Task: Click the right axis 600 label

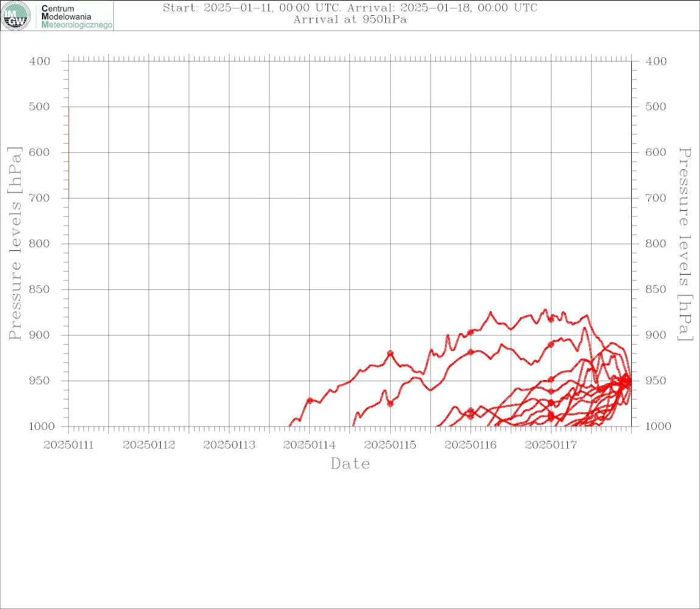Action: [656, 152]
